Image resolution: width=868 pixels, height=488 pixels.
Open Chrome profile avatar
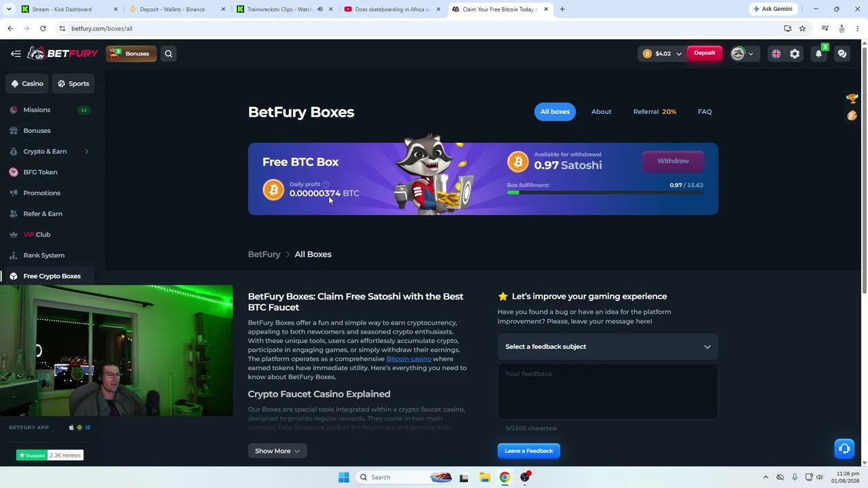842,28
